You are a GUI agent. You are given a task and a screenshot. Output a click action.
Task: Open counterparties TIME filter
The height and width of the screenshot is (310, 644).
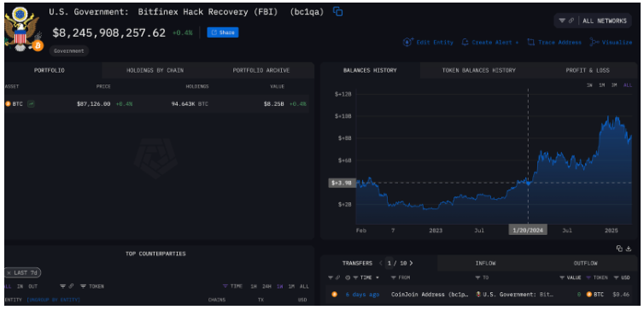coord(232,286)
